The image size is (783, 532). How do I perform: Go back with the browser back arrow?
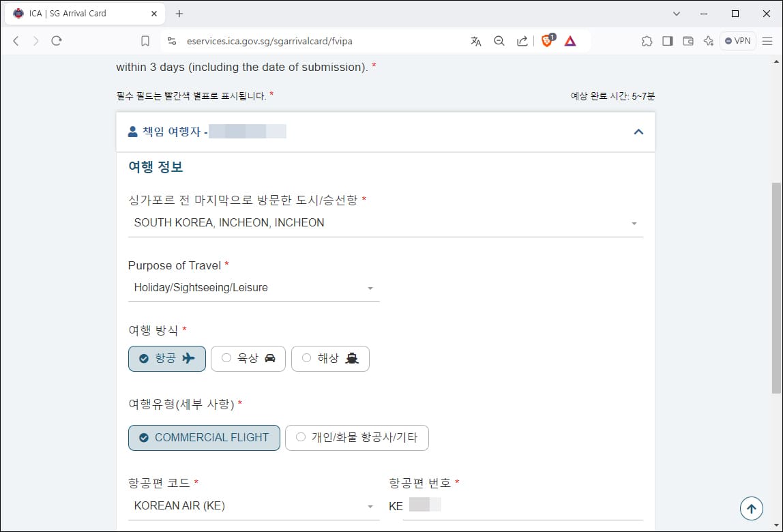click(x=16, y=41)
